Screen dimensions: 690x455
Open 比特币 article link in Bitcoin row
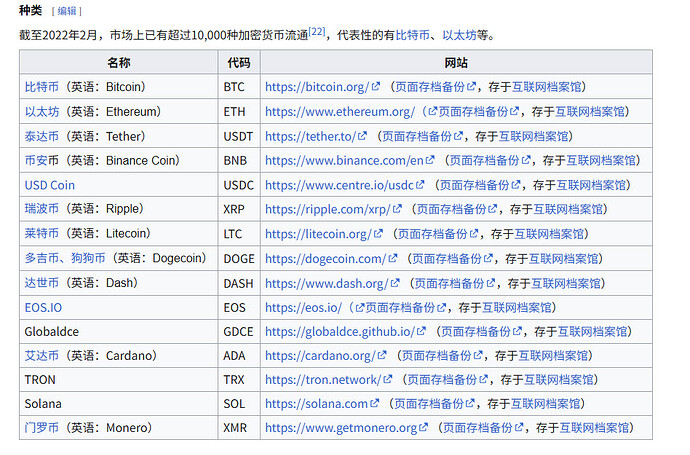pyautogui.click(x=42, y=87)
